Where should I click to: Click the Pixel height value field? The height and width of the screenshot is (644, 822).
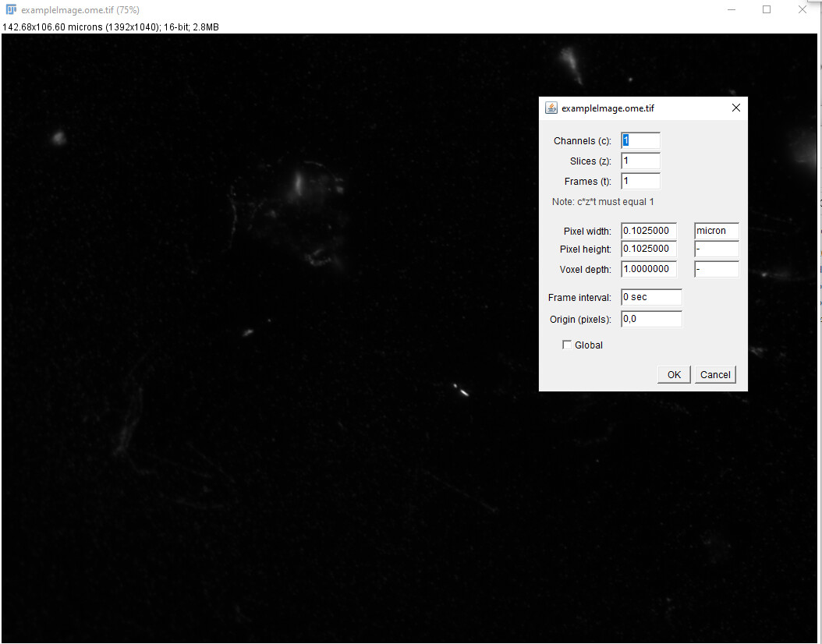click(648, 249)
